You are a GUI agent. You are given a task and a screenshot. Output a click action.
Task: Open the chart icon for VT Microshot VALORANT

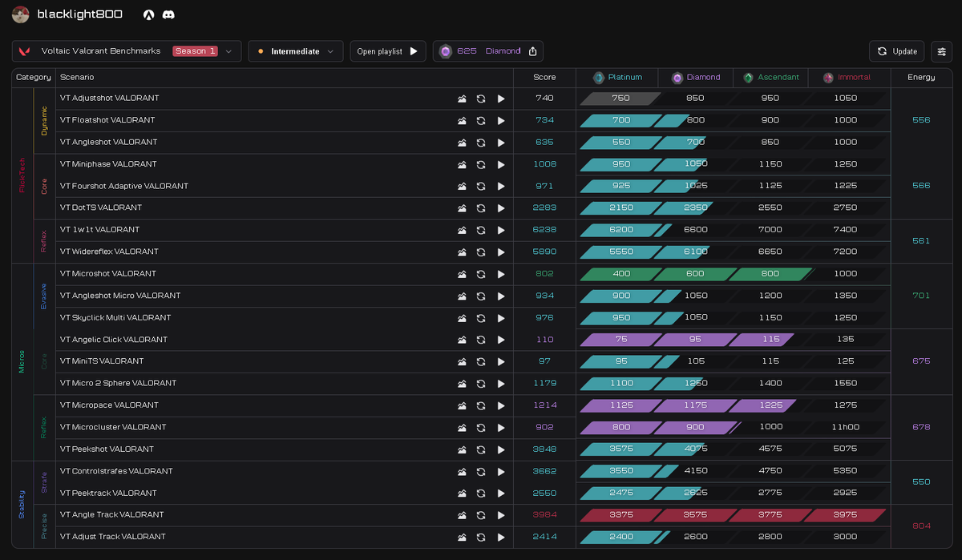pos(462,274)
